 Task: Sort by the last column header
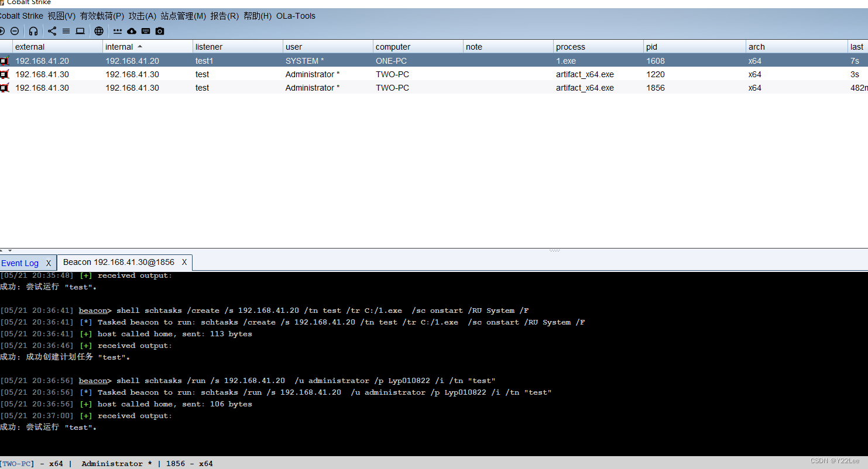(858, 47)
